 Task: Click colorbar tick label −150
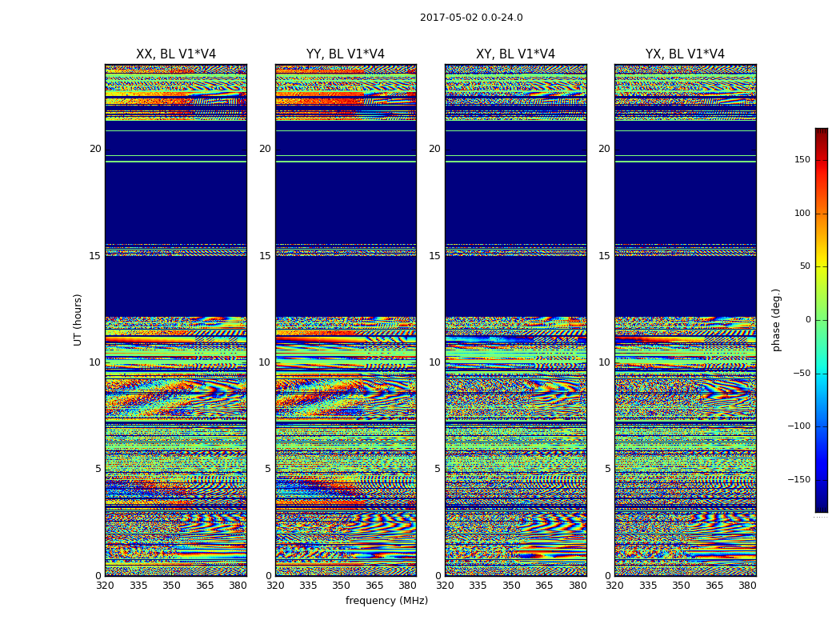pos(798,479)
